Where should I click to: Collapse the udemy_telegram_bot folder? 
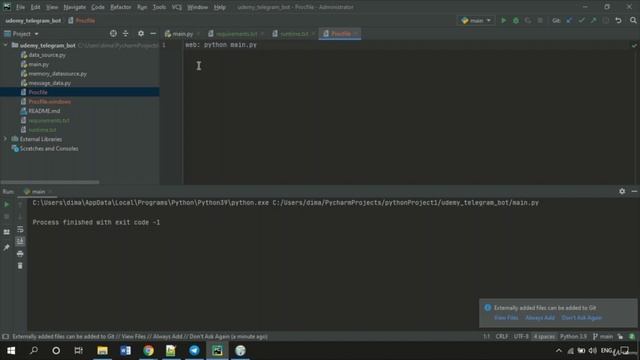pos(6,45)
